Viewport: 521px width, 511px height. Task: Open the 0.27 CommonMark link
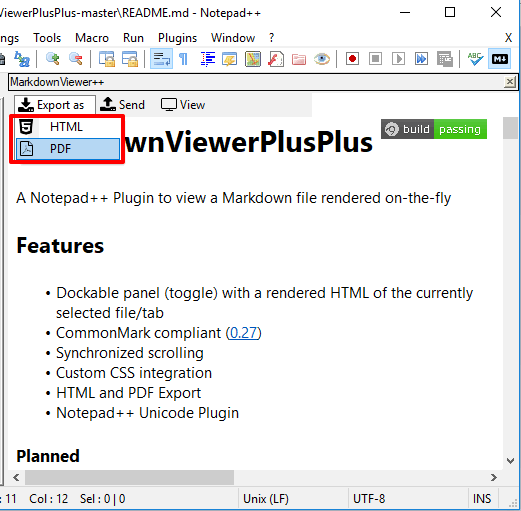[244, 333]
